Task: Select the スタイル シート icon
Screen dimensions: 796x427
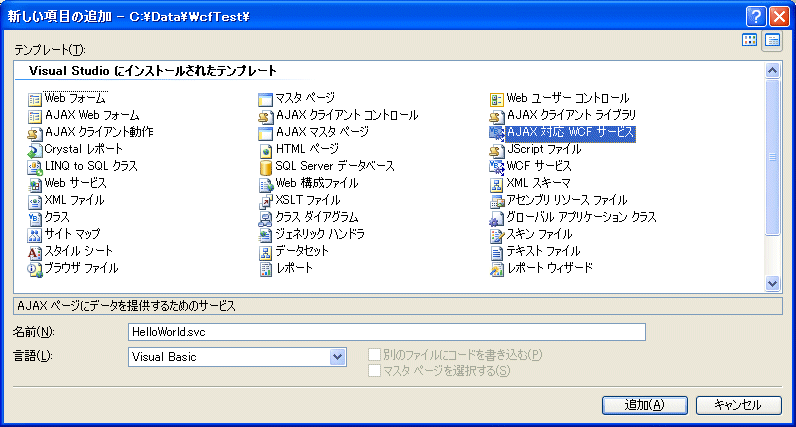Action: (x=35, y=253)
